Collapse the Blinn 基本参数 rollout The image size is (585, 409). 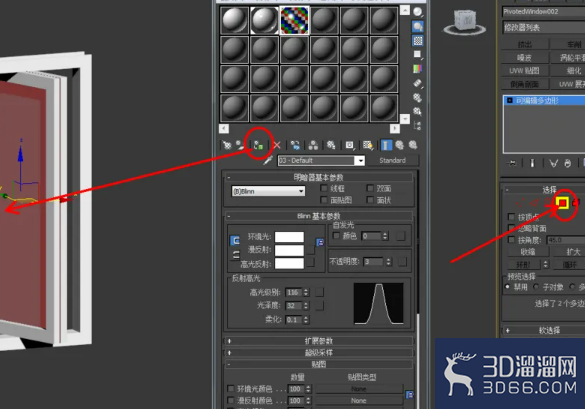coord(319,216)
